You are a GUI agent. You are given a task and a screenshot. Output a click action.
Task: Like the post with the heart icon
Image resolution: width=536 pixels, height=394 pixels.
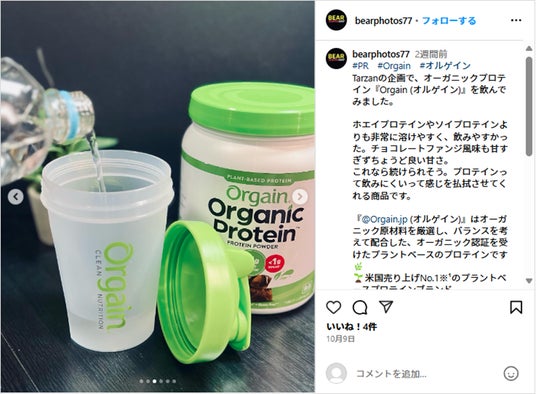click(x=333, y=307)
